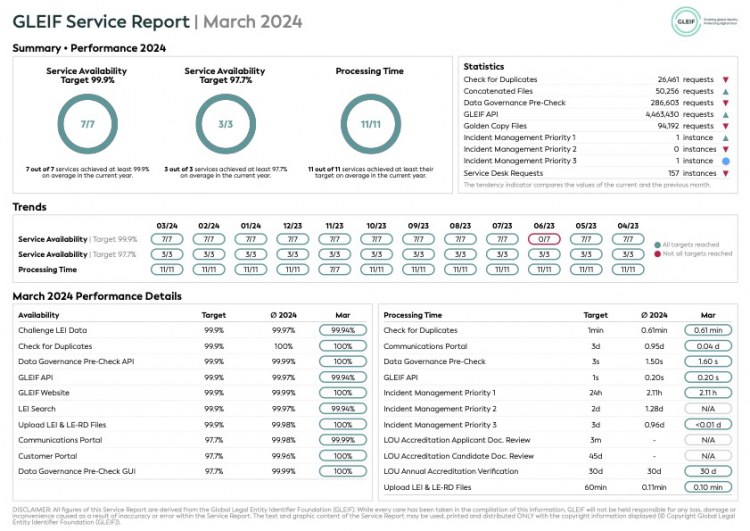
Task: Click the 3/3 Service Availability donut chart
Action: (225, 124)
